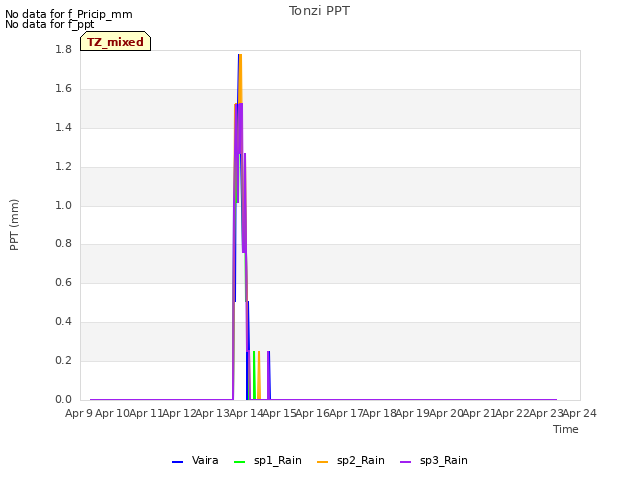
Task: Toggle the Vaira legend entry
Action: tap(195, 461)
